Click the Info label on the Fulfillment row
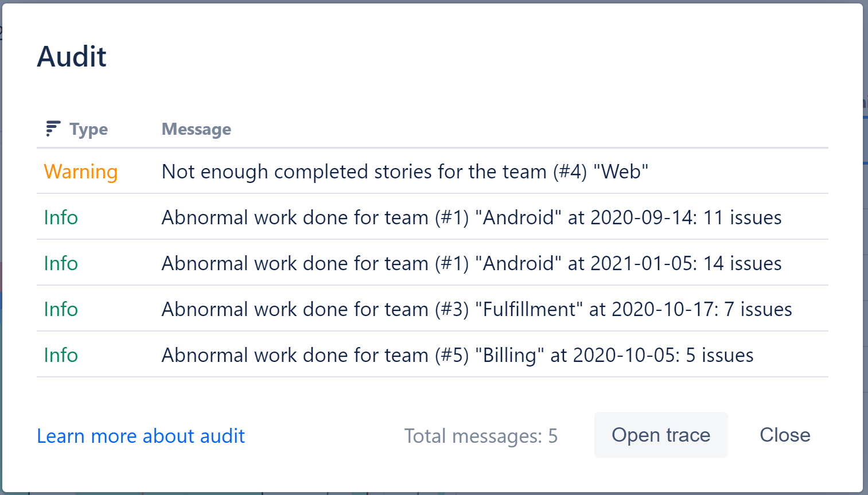Image resolution: width=868 pixels, height=495 pixels. point(60,309)
